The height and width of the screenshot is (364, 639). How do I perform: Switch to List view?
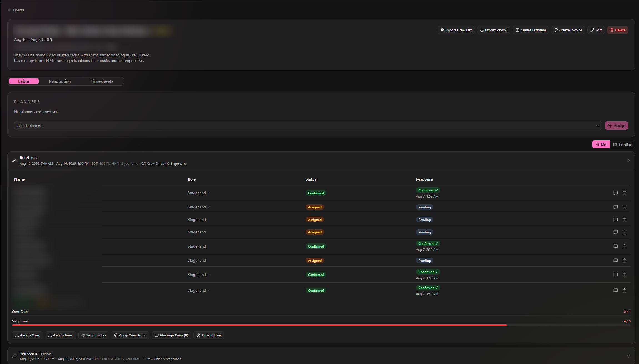pos(601,144)
